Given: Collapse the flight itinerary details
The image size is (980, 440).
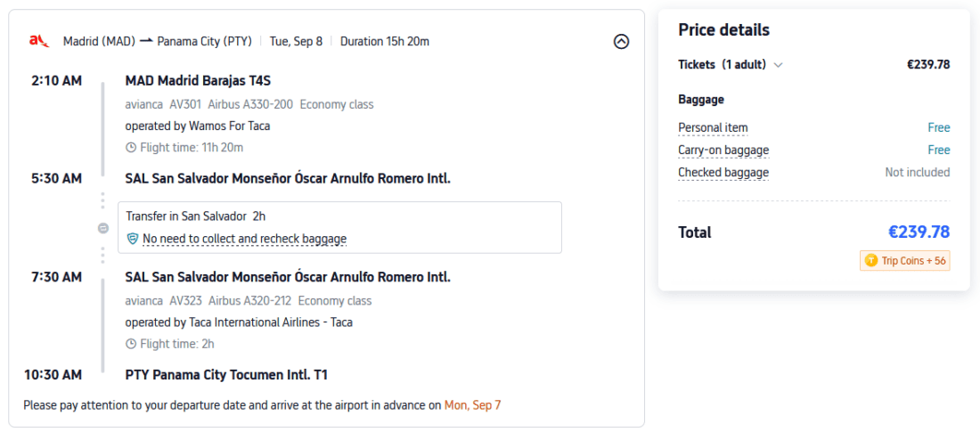Looking at the screenshot, I should [622, 41].
